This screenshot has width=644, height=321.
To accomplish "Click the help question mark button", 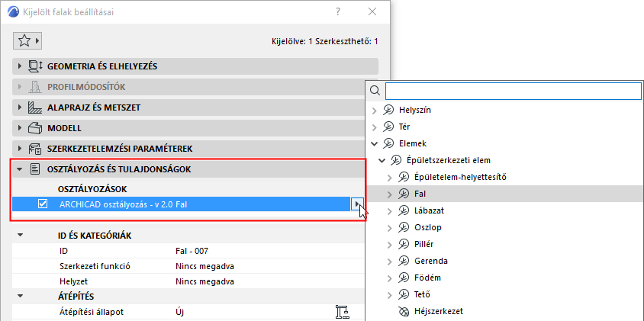I will tap(338, 12).
